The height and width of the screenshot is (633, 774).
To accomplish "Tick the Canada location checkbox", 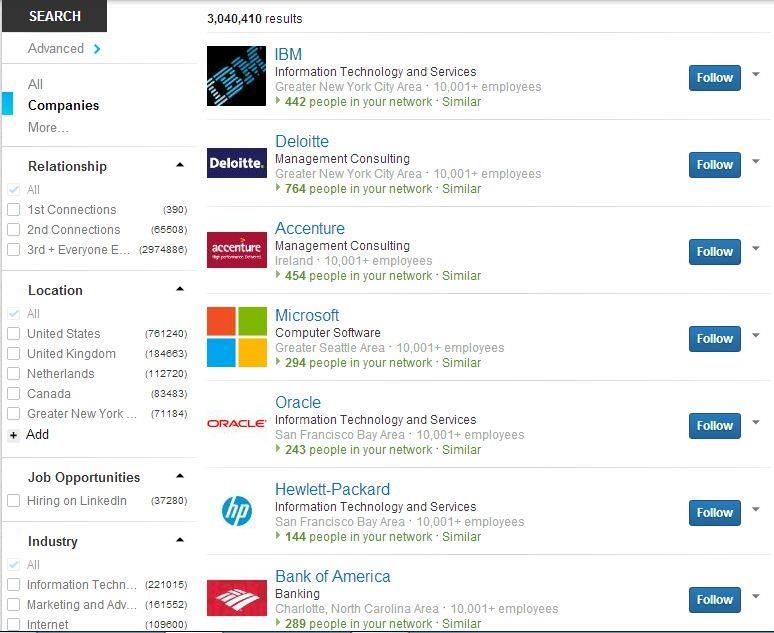I will tap(13, 394).
